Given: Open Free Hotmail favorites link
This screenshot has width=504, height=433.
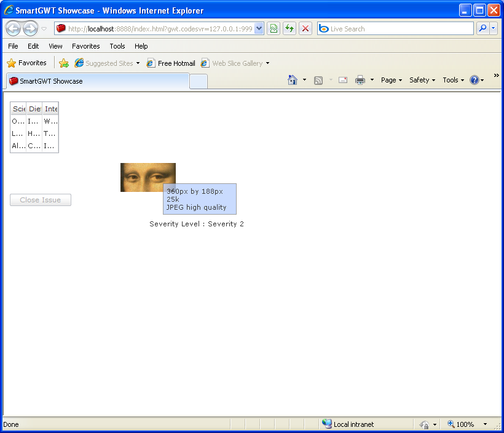Looking at the screenshot, I should [171, 63].
